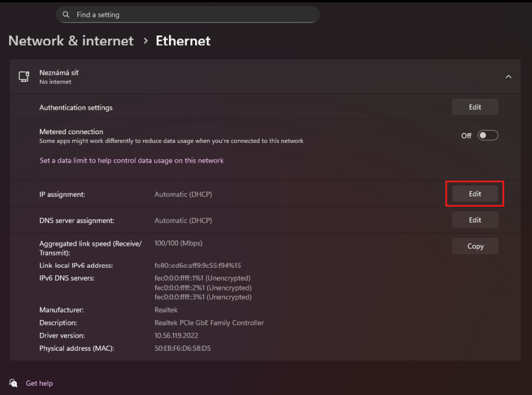Go back to Network & internet breadcrumb
Screen dimensions: 532x395
click(71, 41)
